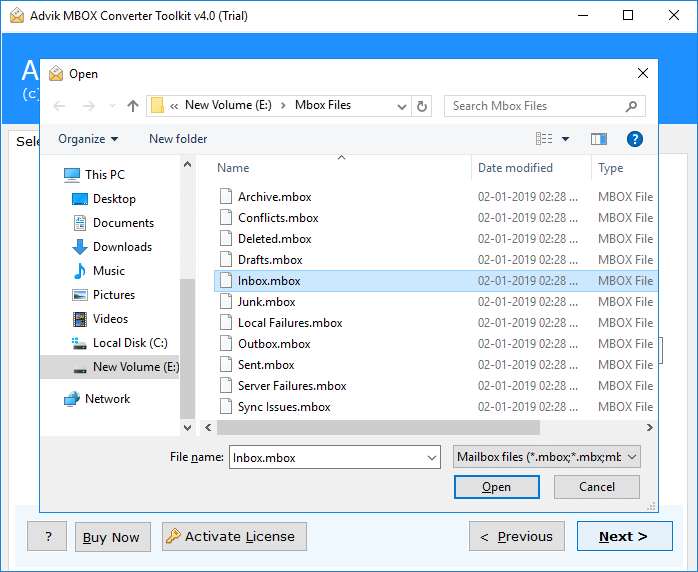This screenshot has height=572, width=698.
Task: Create a New folder
Action: (x=178, y=139)
